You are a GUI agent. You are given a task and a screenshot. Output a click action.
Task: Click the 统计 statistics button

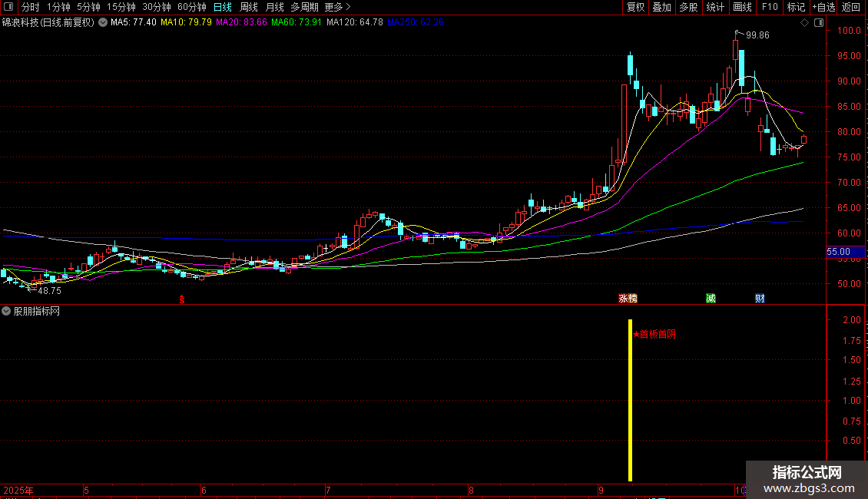coord(715,7)
